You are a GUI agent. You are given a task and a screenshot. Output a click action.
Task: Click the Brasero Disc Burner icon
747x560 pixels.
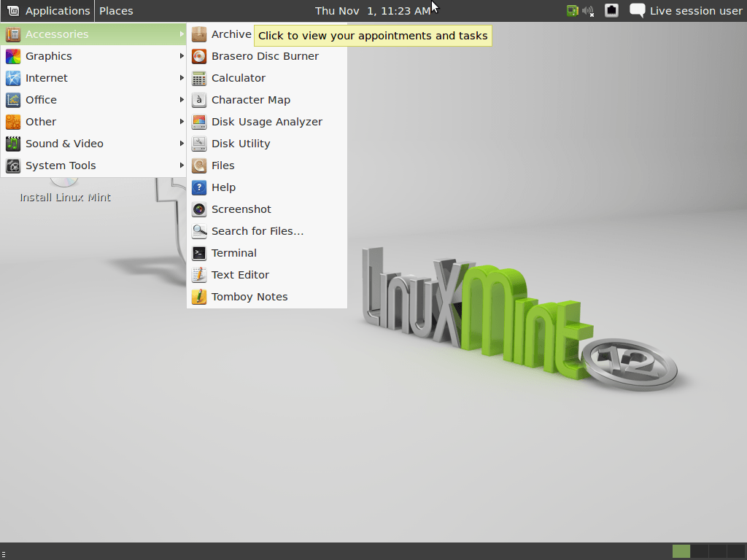click(199, 56)
